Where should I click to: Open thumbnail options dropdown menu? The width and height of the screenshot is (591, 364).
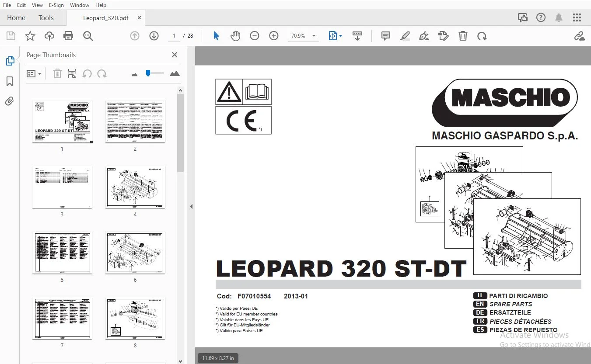pyautogui.click(x=34, y=74)
